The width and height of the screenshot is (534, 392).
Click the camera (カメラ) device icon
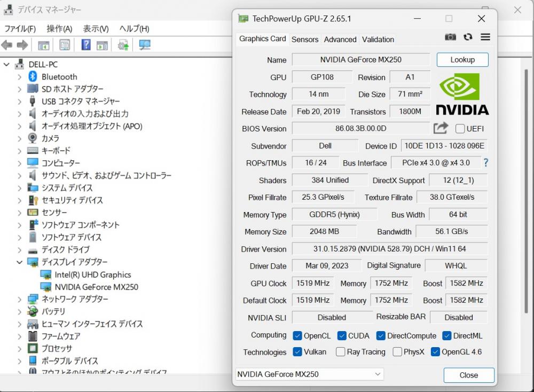[33, 138]
